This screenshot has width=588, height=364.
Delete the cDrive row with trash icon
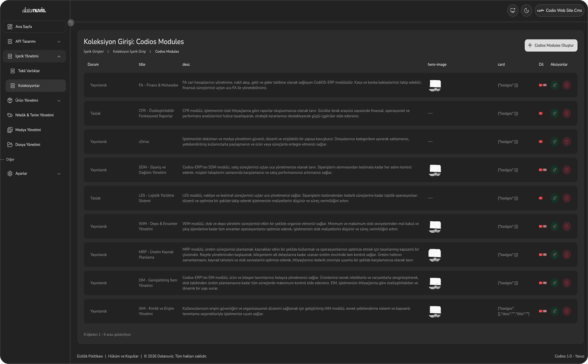[566, 142]
